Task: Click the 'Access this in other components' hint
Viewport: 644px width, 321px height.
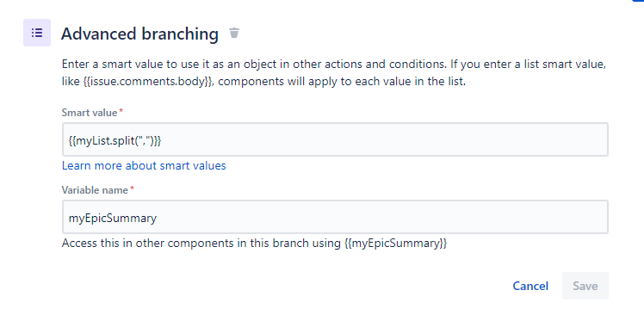Action: [x=254, y=244]
